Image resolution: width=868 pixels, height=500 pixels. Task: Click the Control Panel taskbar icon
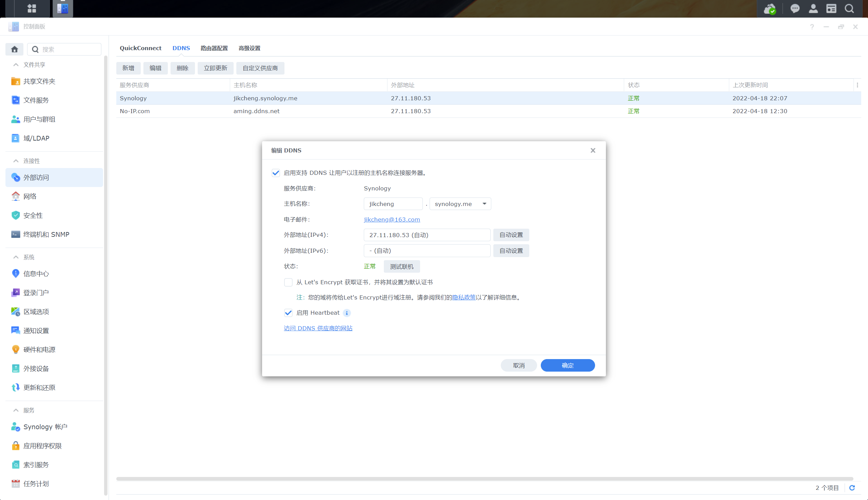click(62, 8)
